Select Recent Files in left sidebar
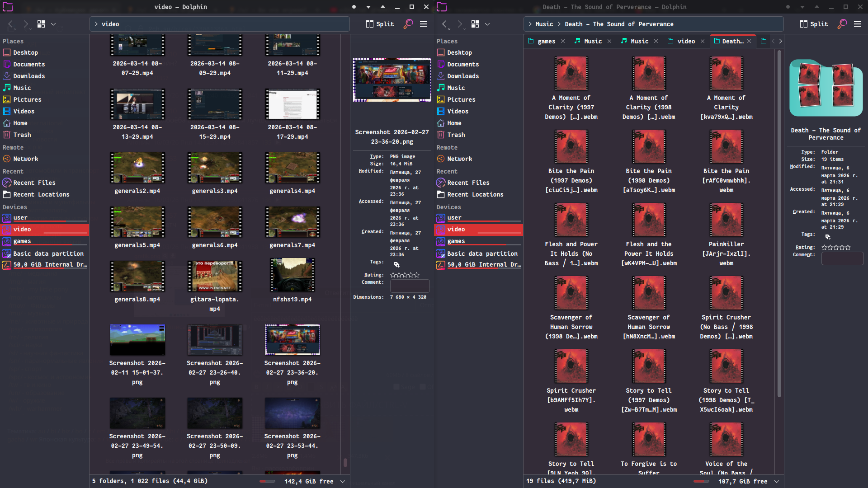This screenshot has height=488, width=868. point(34,183)
